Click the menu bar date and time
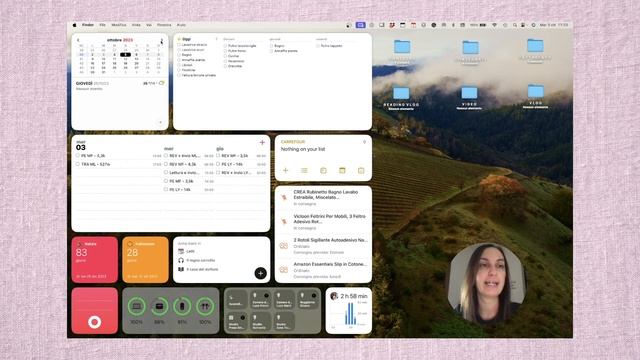This screenshot has height=360, width=640. (x=554, y=25)
